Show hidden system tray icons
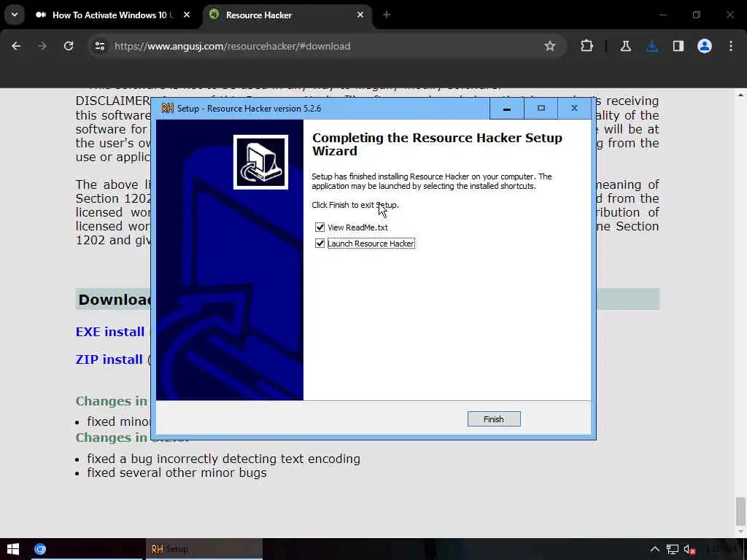The height and width of the screenshot is (560, 747). pyautogui.click(x=655, y=549)
